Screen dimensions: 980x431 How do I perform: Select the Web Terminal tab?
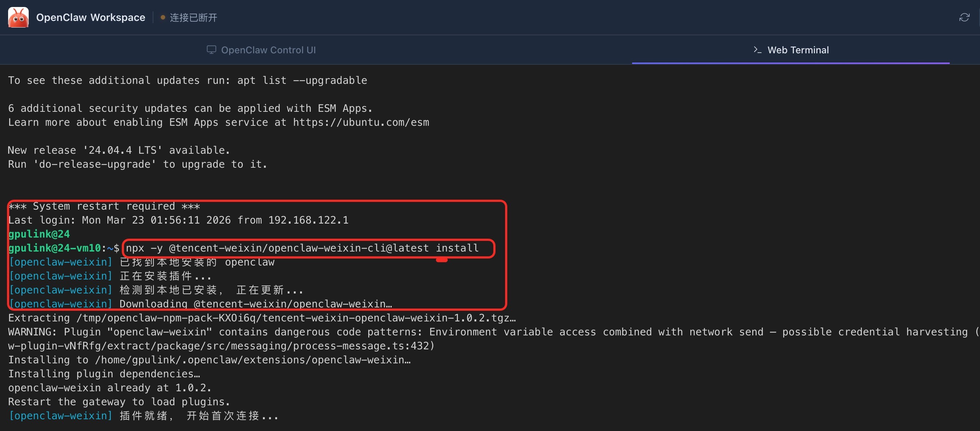pyautogui.click(x=798, y=50)
